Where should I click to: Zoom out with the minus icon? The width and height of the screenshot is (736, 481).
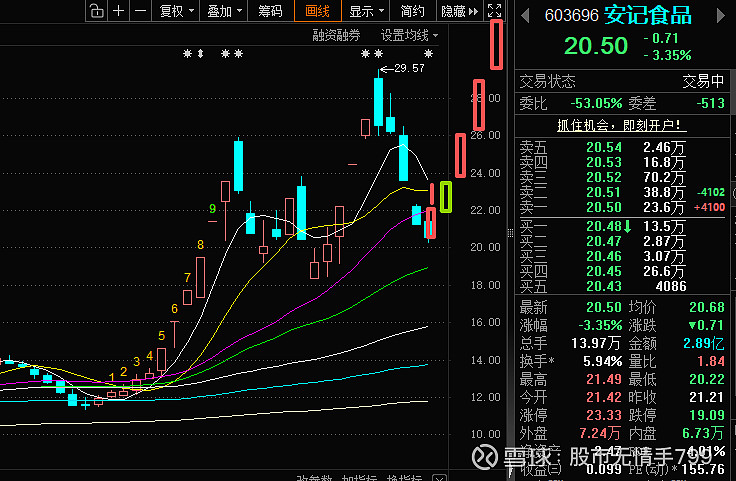tap(140, 10)
